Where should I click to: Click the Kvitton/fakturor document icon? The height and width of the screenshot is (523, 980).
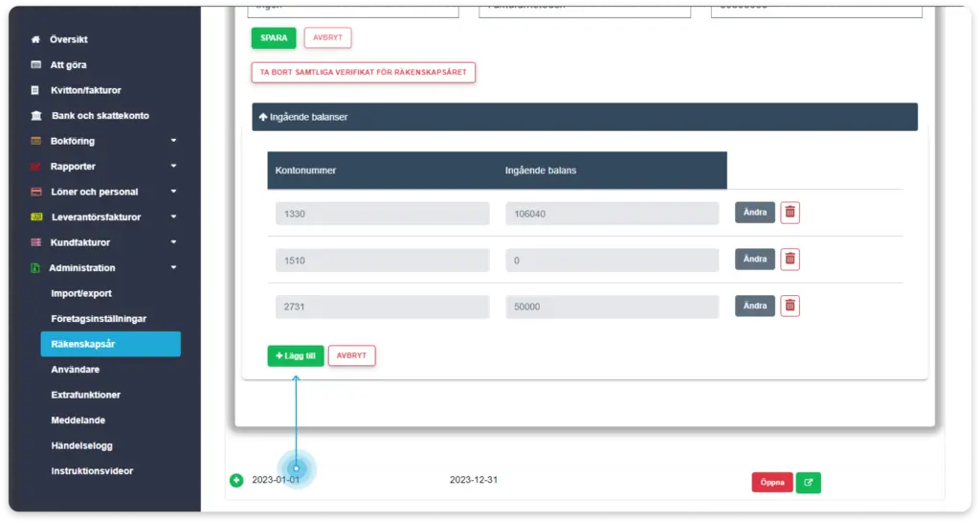point(35,90)
